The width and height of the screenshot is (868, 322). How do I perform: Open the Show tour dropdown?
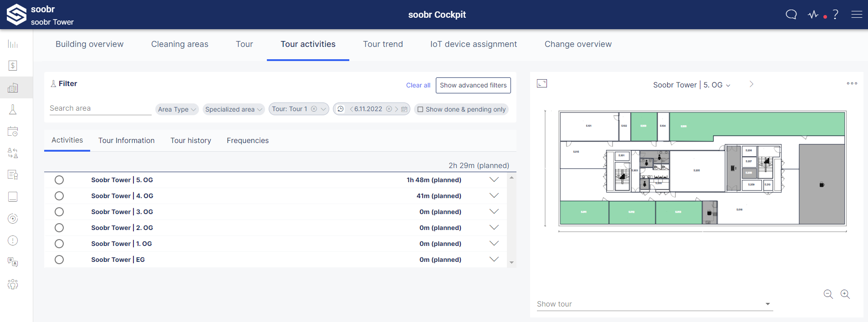tap(655, 304)
